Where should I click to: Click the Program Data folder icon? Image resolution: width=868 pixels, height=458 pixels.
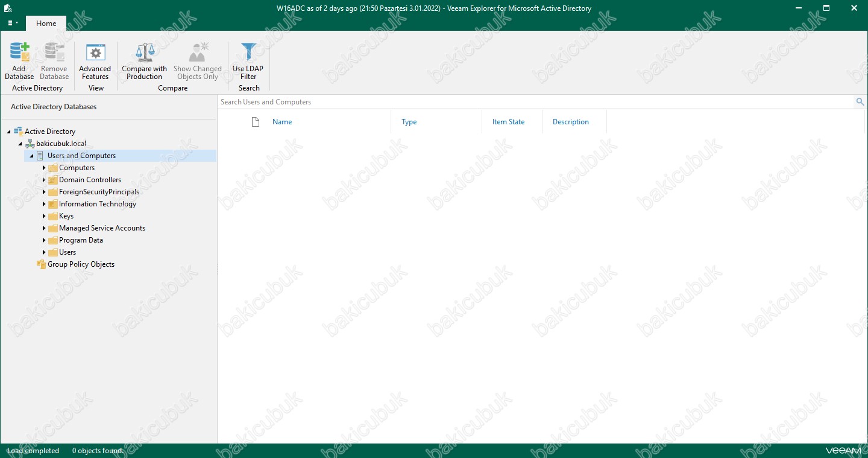[53, 240]
